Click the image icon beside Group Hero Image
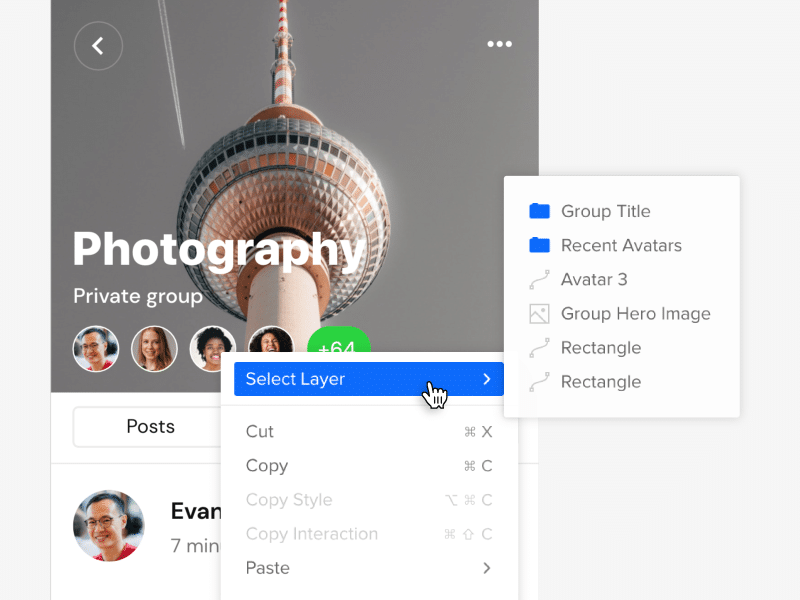 point(539,314)
